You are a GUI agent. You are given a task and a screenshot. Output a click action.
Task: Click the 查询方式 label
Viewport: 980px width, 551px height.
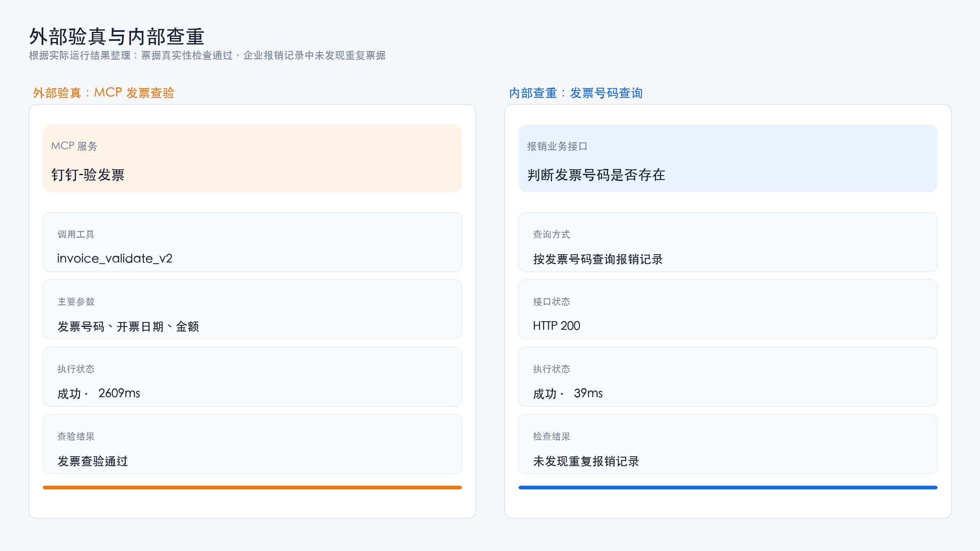click(x=552, y=234)
